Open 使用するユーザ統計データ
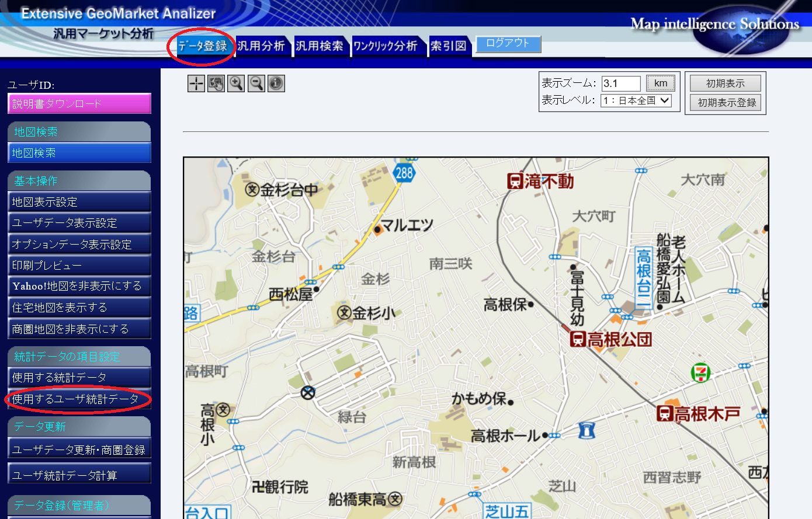This screenshot has height=519, width=812. click(x=79, y=399)
